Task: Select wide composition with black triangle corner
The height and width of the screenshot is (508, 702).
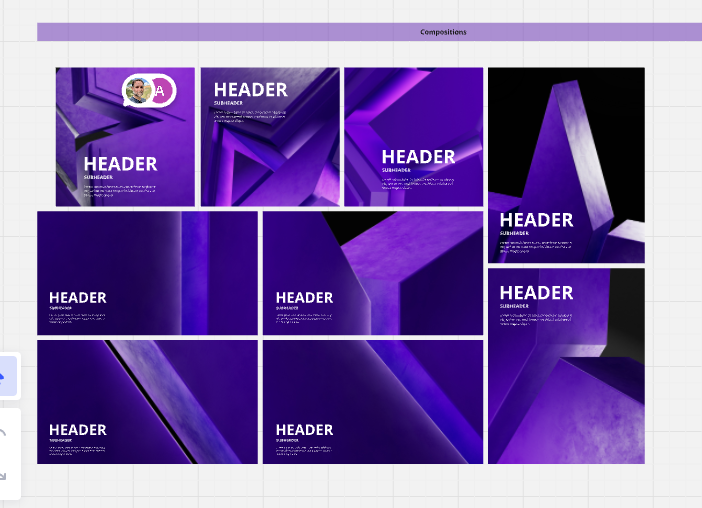Action: click(373, 273)
